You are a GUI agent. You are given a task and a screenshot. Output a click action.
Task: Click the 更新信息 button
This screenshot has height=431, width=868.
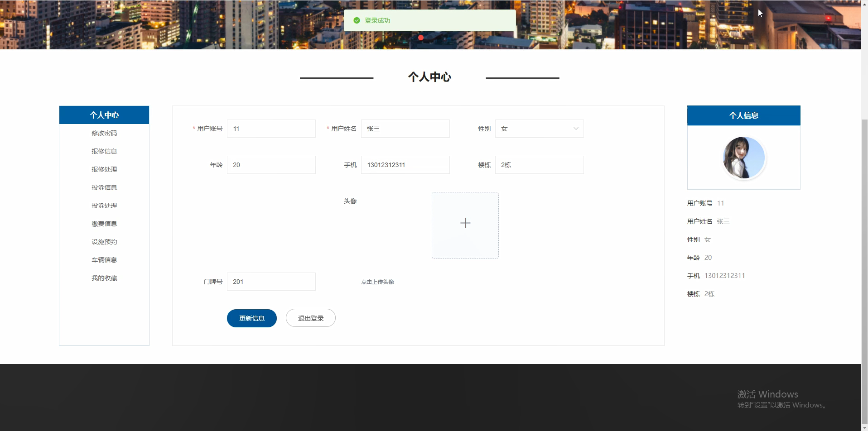coord(251,318)
